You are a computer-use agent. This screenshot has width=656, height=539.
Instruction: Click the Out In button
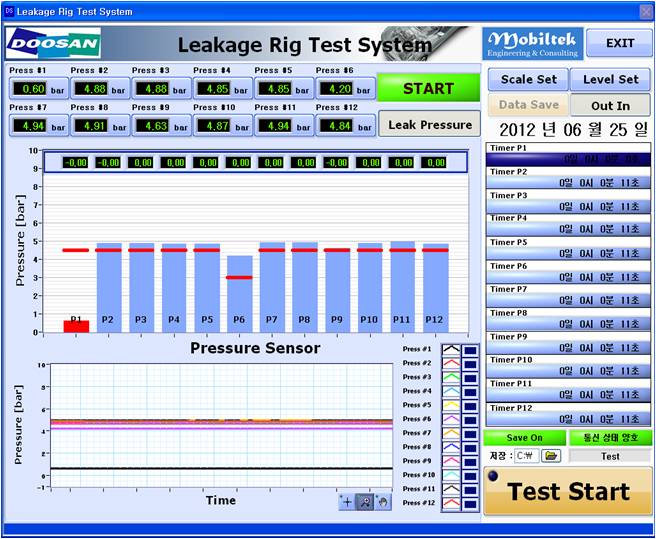click(x=610, y=106)
